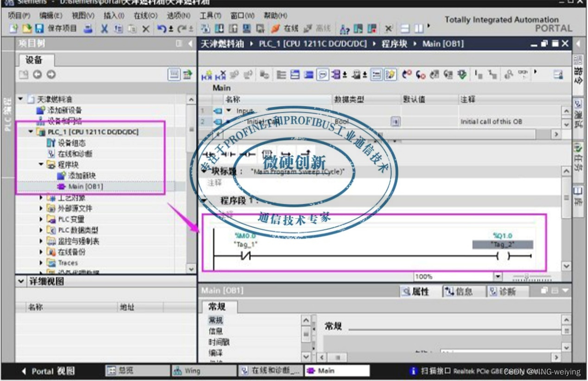The width and height of the screenshot is (588, 381).
Task: Open the zoom level 100% dropdown
Action: 498,277
